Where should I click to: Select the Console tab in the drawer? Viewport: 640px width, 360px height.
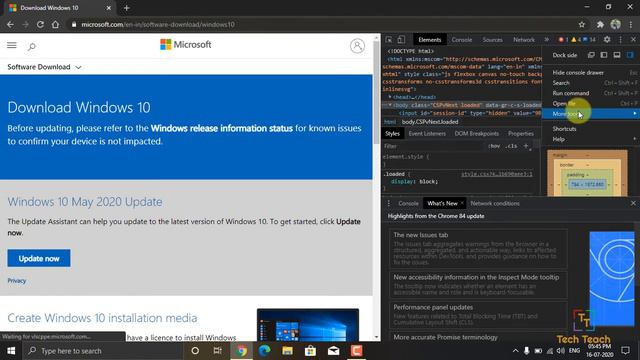click(x=408, y=203)
